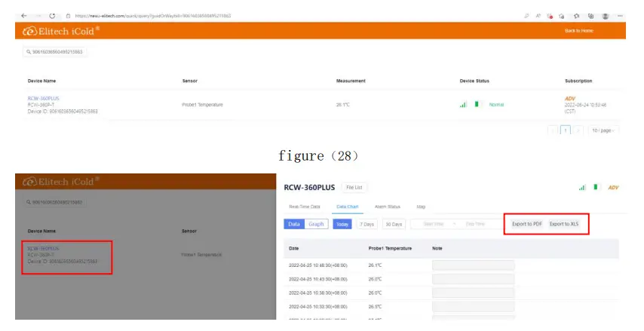Click the Back to Home link
The width and height of the screenshot is (644, 331).
tap(578, 31)
